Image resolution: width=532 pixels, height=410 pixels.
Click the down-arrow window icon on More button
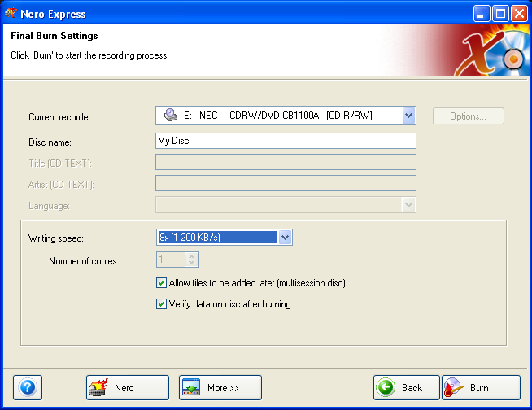[191, 387]
